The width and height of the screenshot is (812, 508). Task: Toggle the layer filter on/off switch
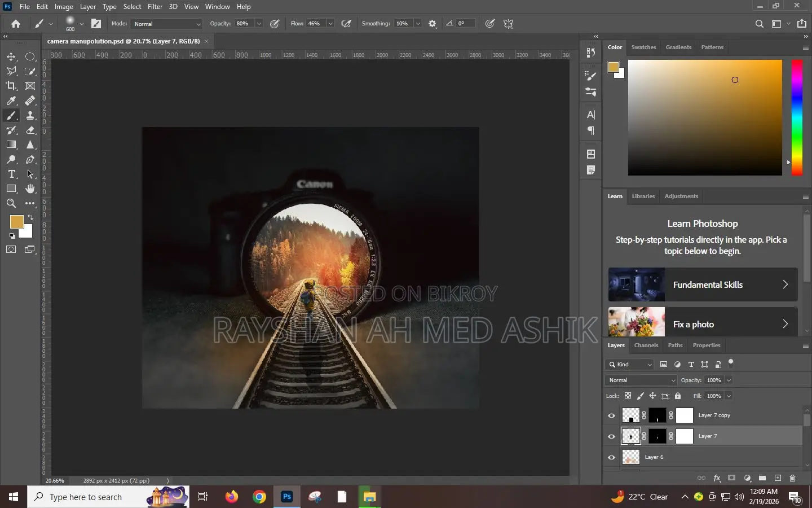731,363
